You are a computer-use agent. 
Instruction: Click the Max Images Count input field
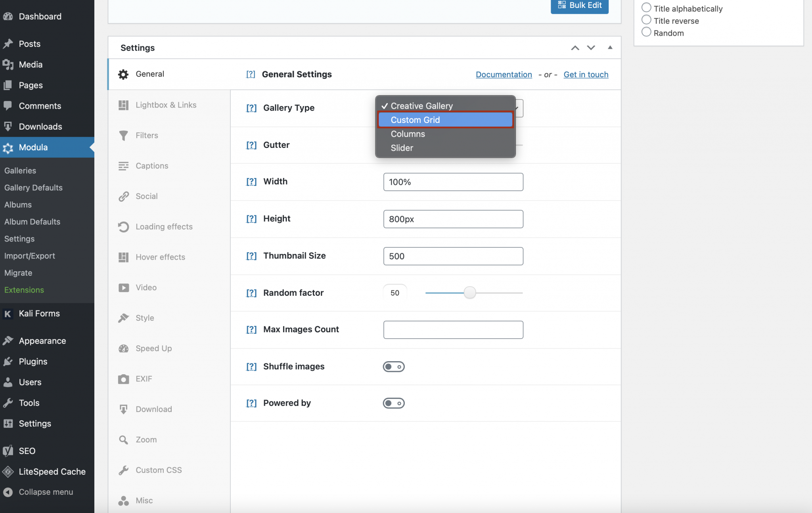pyautogui.click(x=453, y=330)
